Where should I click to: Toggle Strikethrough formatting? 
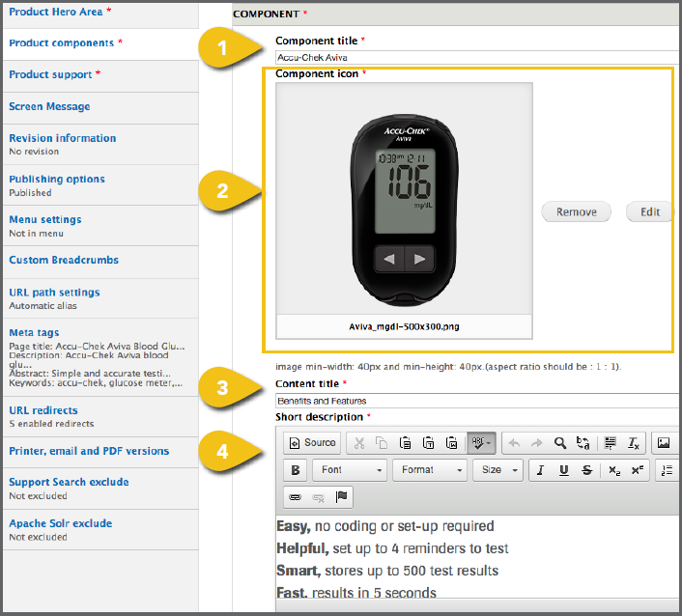coord(586,470)
